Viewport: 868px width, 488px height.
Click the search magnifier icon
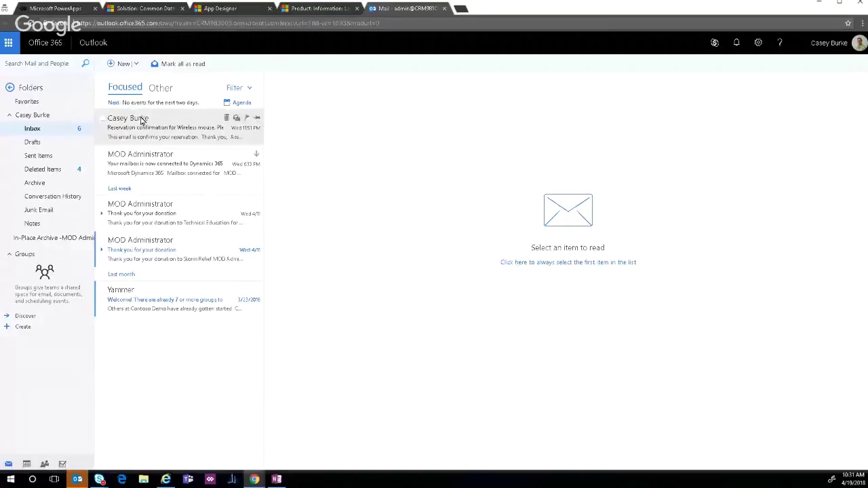point(85,64)
